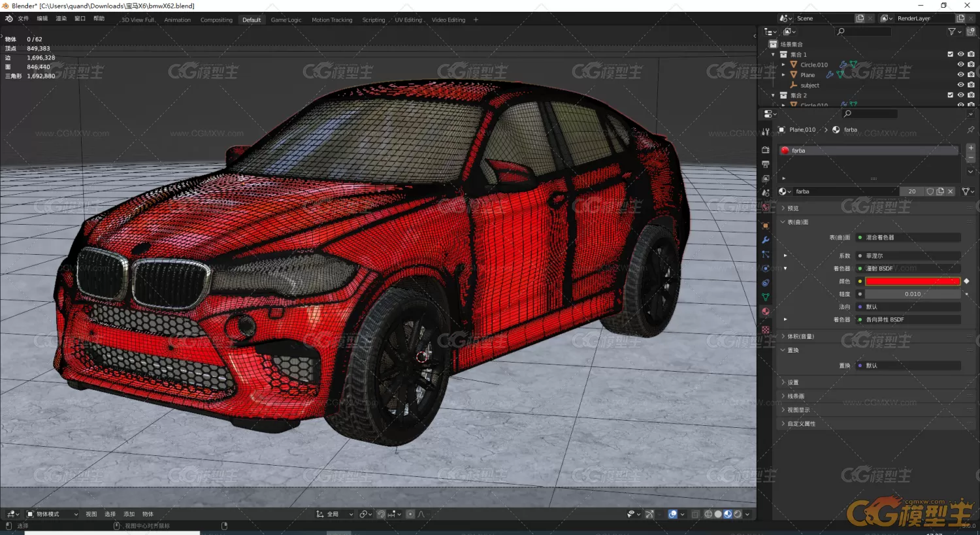Switch to solid viewport shading
This screenshot has height=535, width=980.
pyautogui.click(x=718, y=514)
